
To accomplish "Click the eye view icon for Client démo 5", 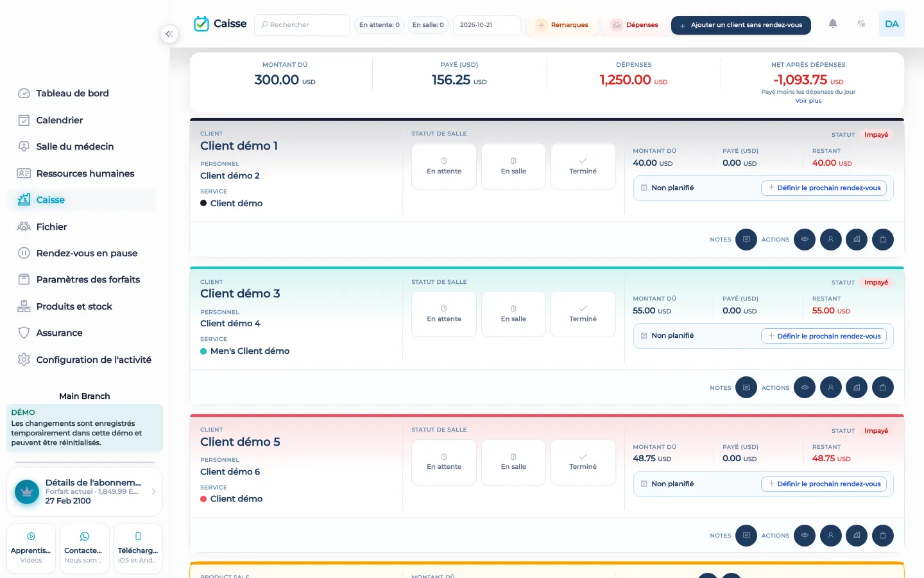I will (x=805, y=536).
